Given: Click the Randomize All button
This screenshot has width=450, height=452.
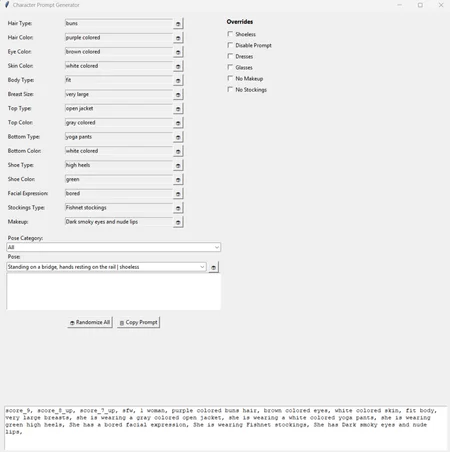Looking at the screenshot, I should [90, 322].
